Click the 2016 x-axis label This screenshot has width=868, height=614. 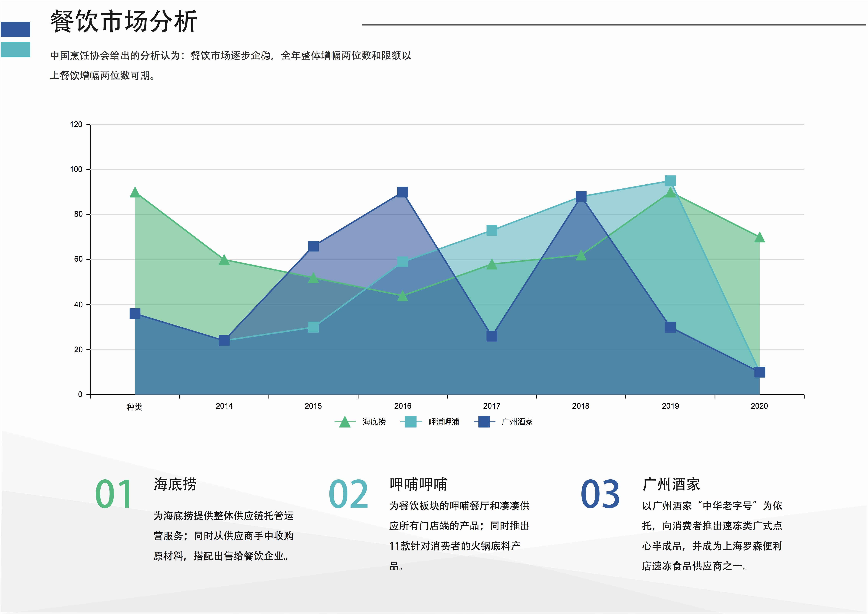(x=403, y=406)
